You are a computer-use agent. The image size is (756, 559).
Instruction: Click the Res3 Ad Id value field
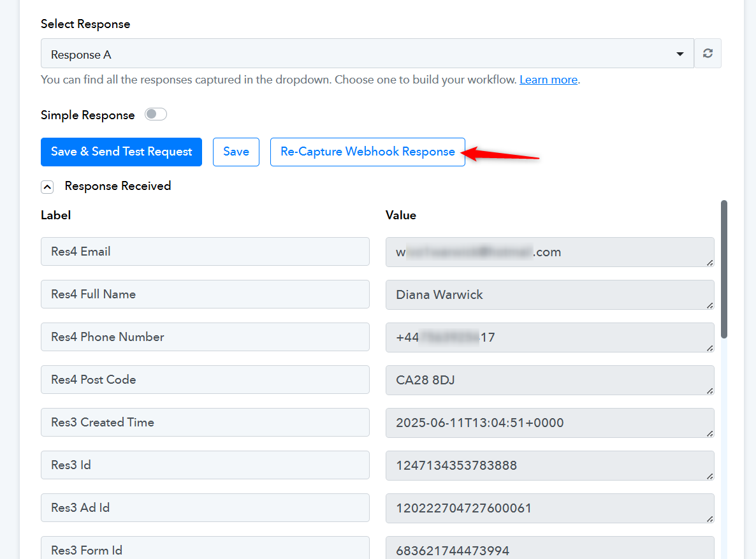click(x=549, y=508)
